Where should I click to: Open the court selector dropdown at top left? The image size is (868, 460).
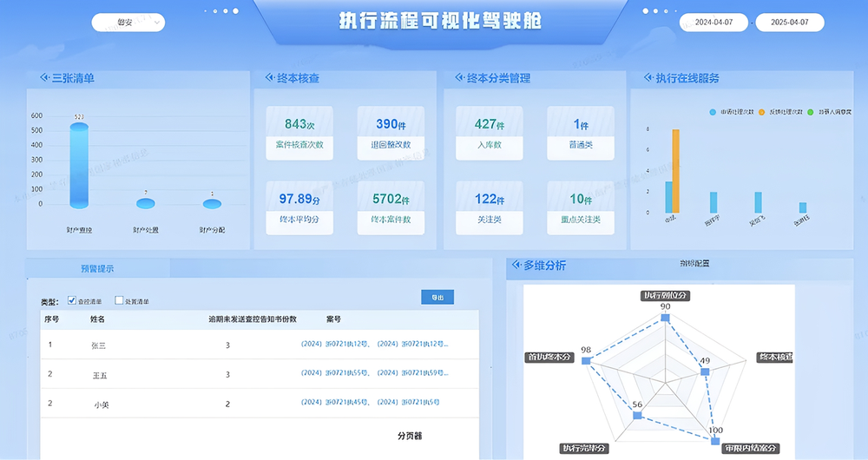click(128, 23)
